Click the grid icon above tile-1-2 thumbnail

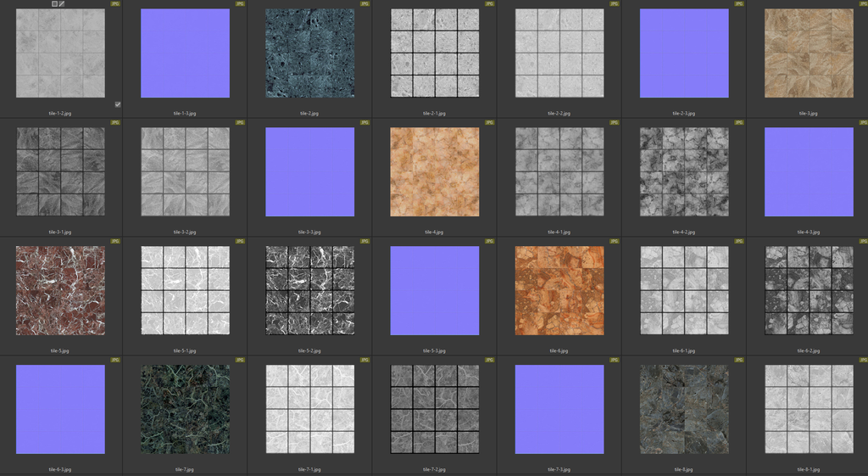click(x=55, y=4)
